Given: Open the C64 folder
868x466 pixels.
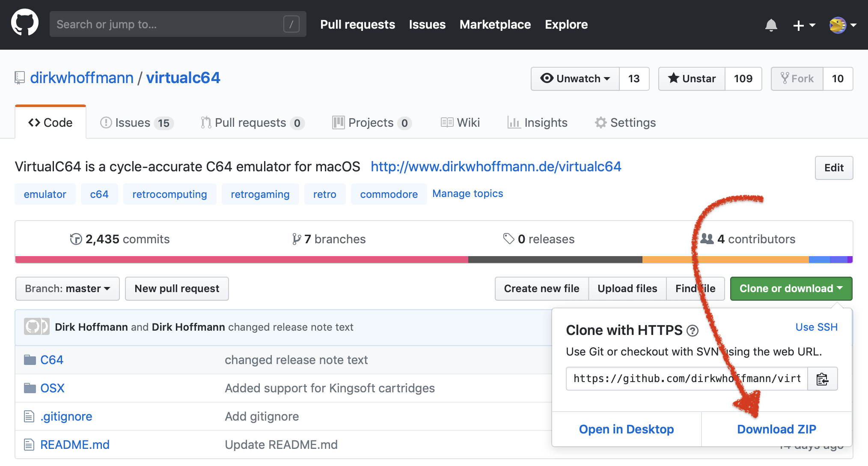Looking at the screenshot, I should [51, 360].
